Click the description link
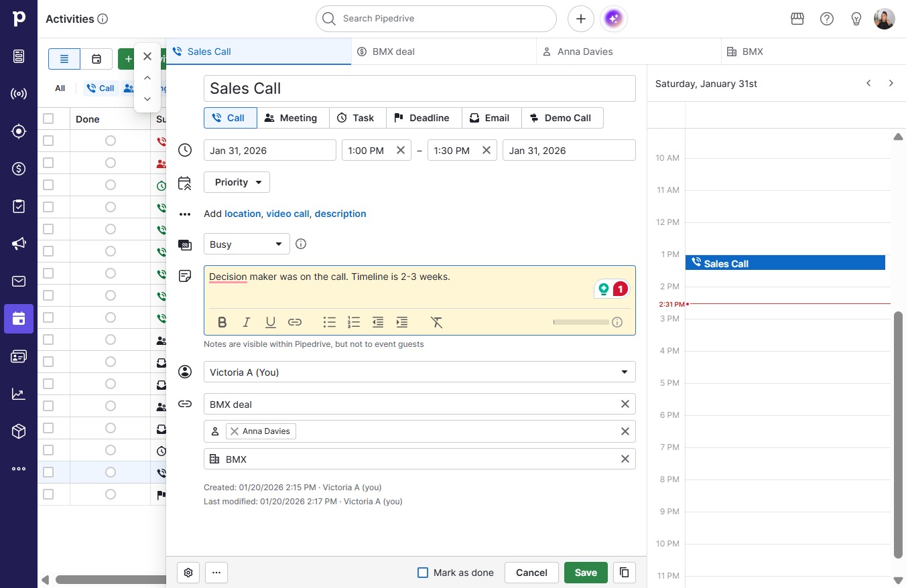The image size is (906, 588). point(340,214)
